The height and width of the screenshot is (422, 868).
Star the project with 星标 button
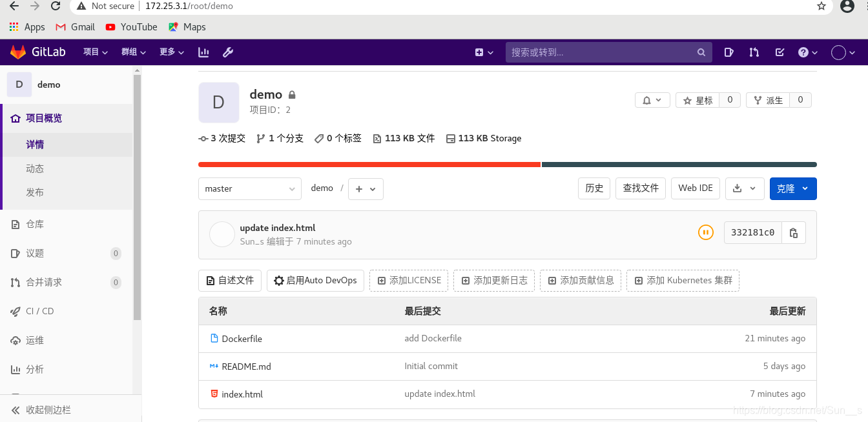pyautogui.click(x=697, y=100)
